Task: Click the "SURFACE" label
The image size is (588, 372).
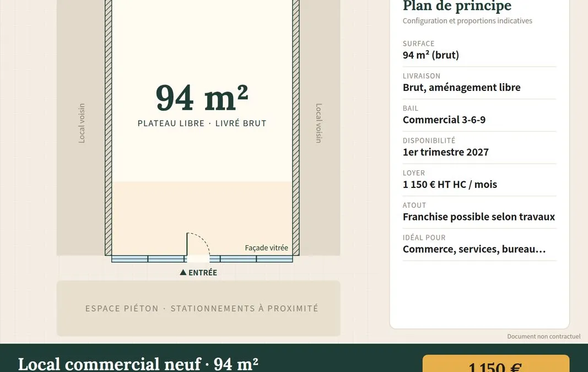Action: click(418, 44)
